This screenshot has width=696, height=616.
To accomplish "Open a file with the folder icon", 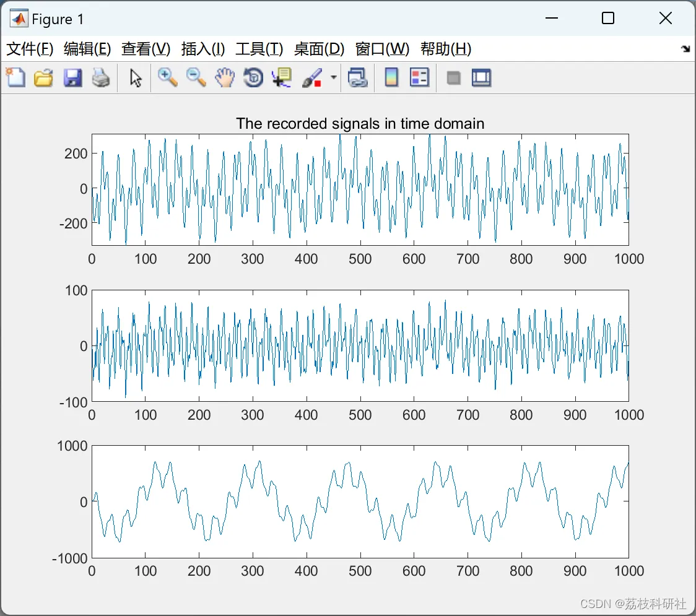I will click(43, 78).
